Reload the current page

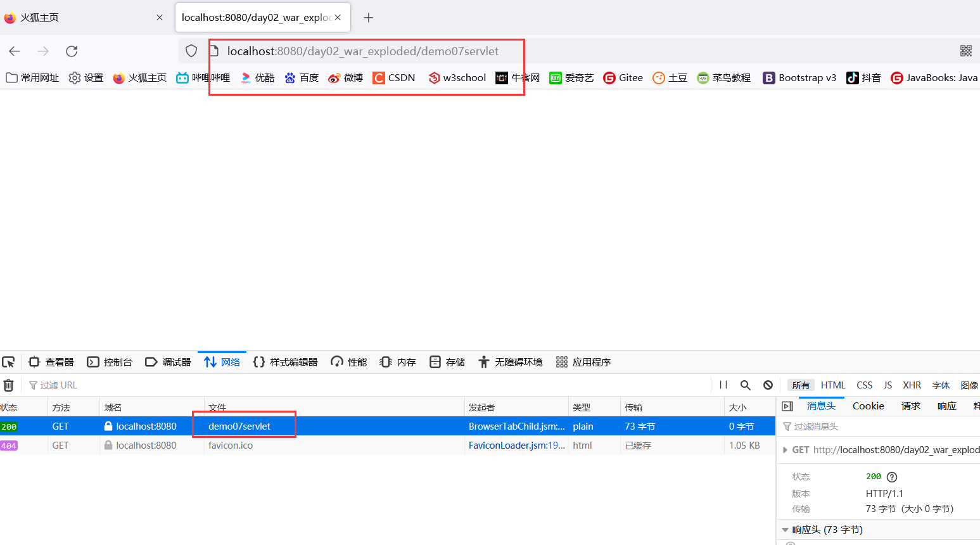click(x=71, y=51)
